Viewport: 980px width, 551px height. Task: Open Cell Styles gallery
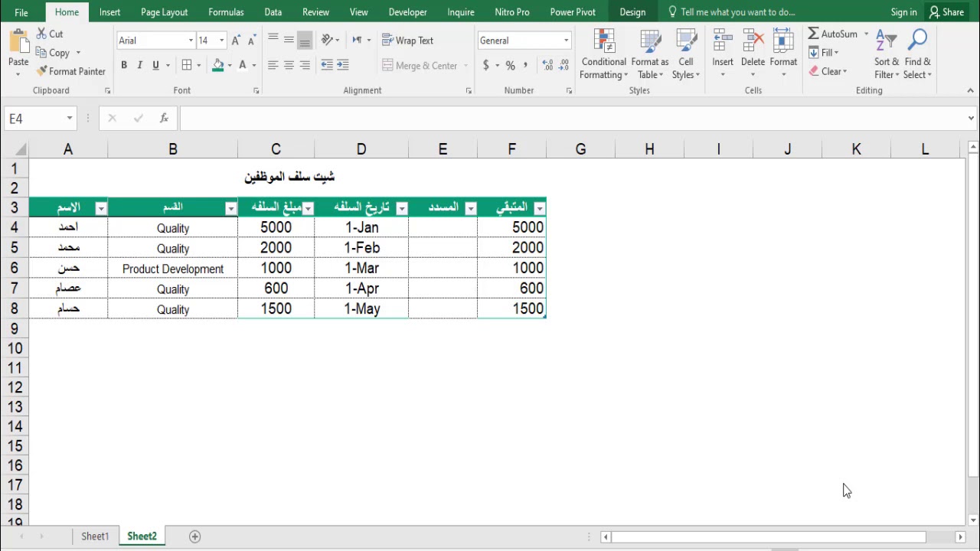tap(685, 54)
